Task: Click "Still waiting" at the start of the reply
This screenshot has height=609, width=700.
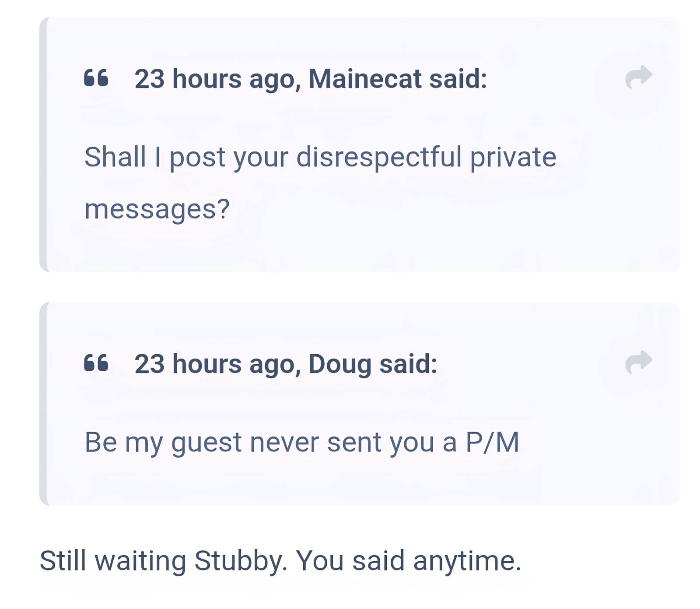Action: (112, 560)
